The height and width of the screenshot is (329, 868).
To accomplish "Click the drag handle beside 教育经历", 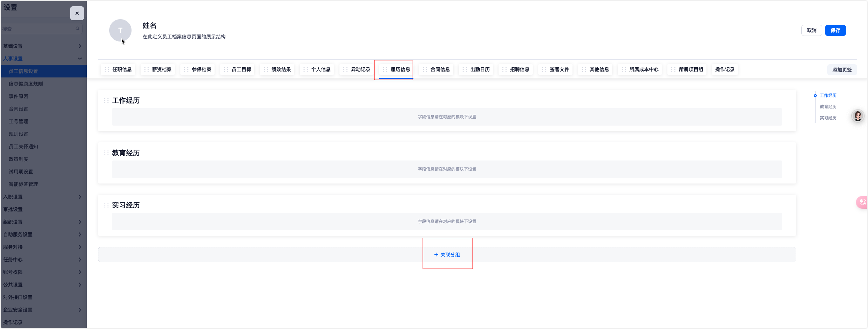I will tap(106, 153).
